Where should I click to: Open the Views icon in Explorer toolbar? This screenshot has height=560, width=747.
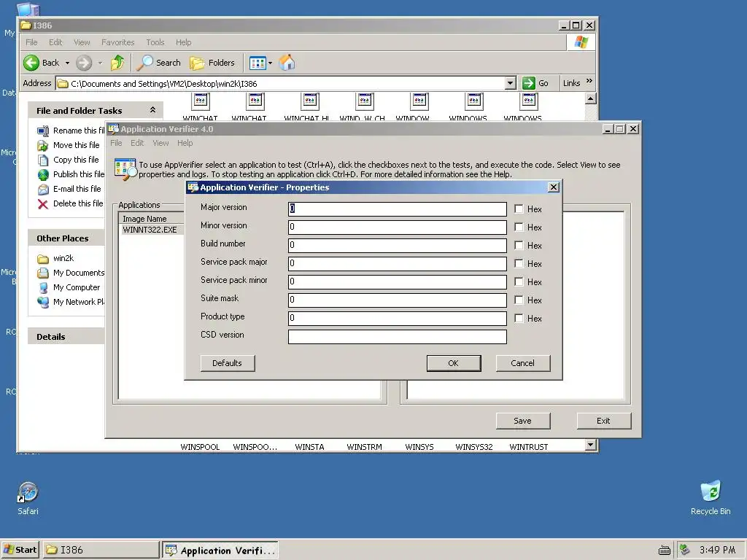pyautogui.click(x=258, y=63)
